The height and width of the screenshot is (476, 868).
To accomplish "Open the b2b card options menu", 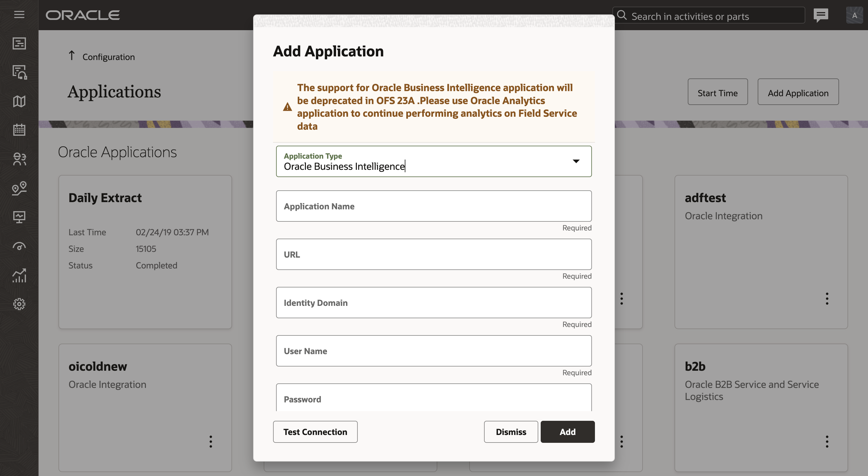I will coord(827,441).
